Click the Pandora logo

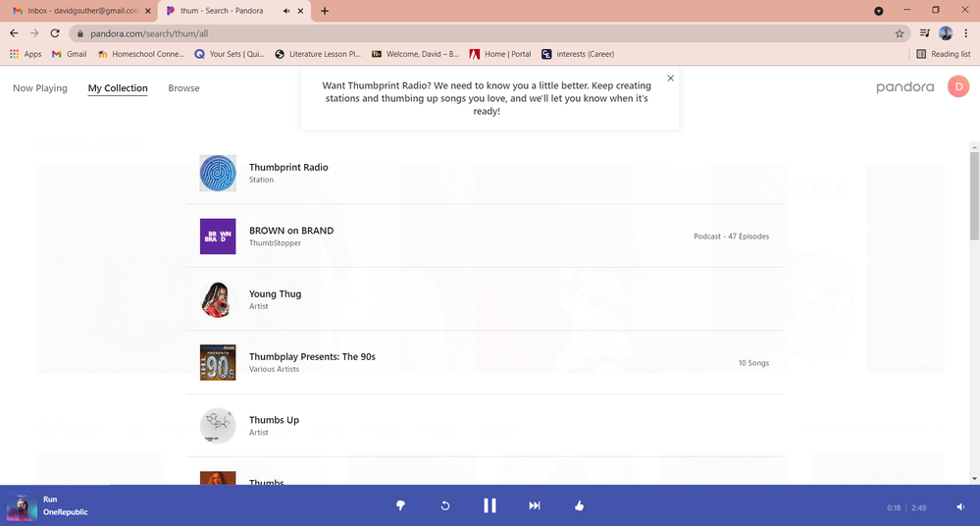pyautogui.click(x=905, y=87)
